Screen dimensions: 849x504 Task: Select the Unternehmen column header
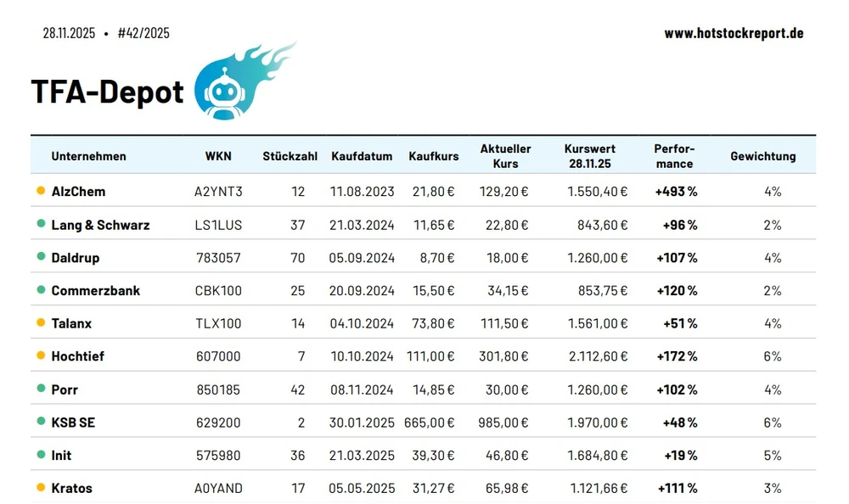[x=88, y=156]
